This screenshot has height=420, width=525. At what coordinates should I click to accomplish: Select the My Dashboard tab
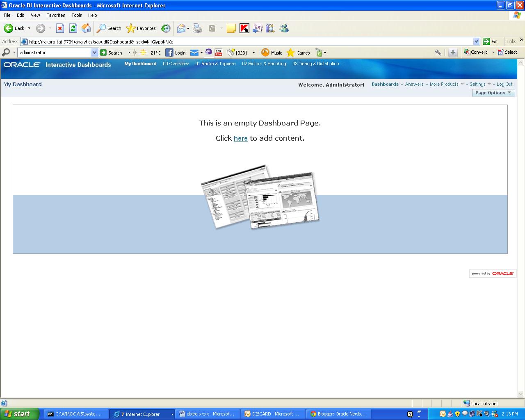coord(140,64)
